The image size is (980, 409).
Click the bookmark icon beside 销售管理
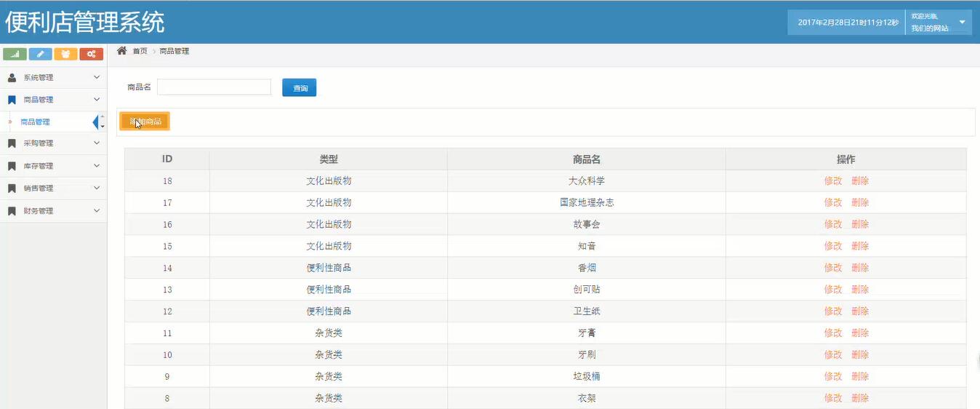(x=12, y=188)
